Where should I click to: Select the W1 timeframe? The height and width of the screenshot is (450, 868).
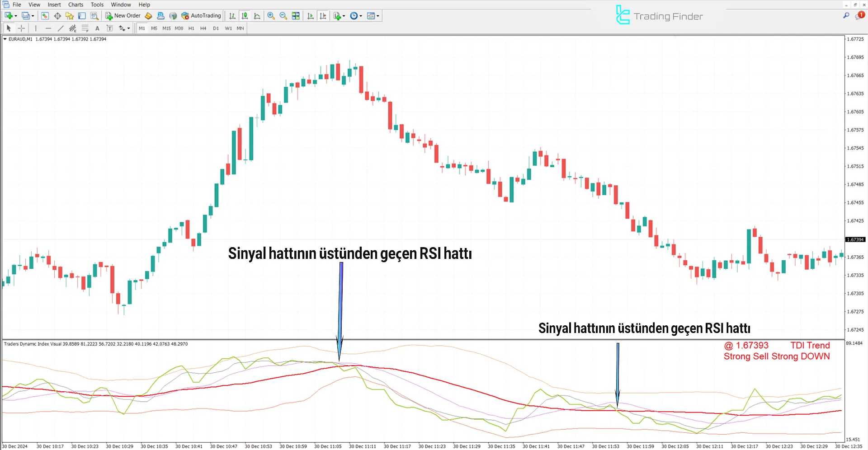[228, 28]
